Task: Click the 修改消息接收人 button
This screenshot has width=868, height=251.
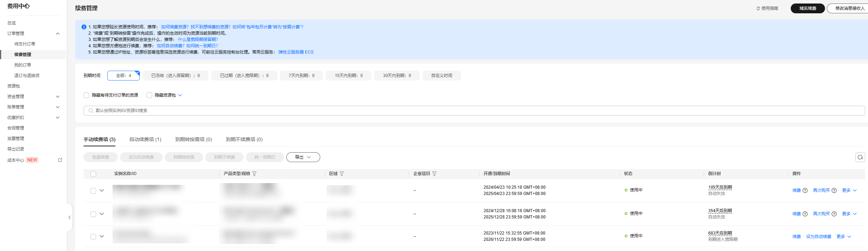Action: (847, 8)
